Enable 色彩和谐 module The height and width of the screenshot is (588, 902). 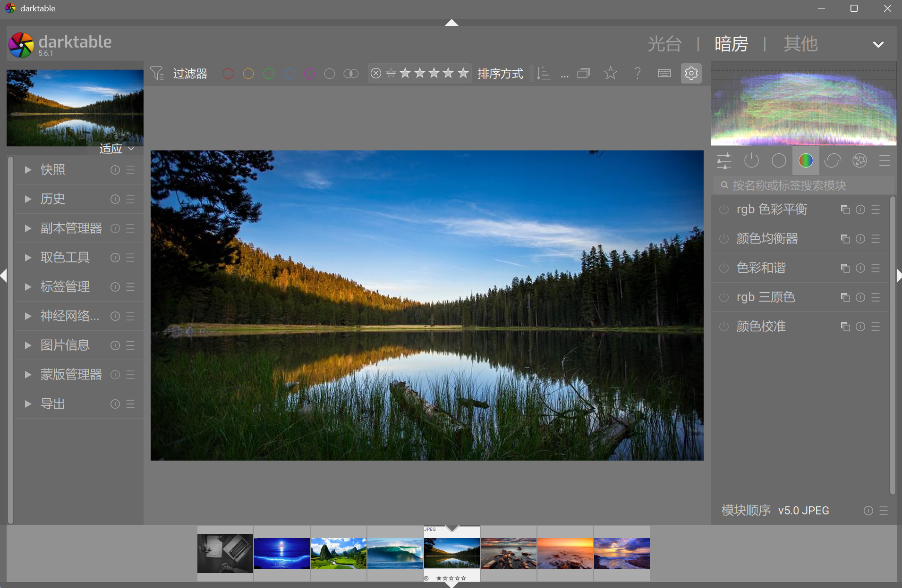click(x=724, y=268)
